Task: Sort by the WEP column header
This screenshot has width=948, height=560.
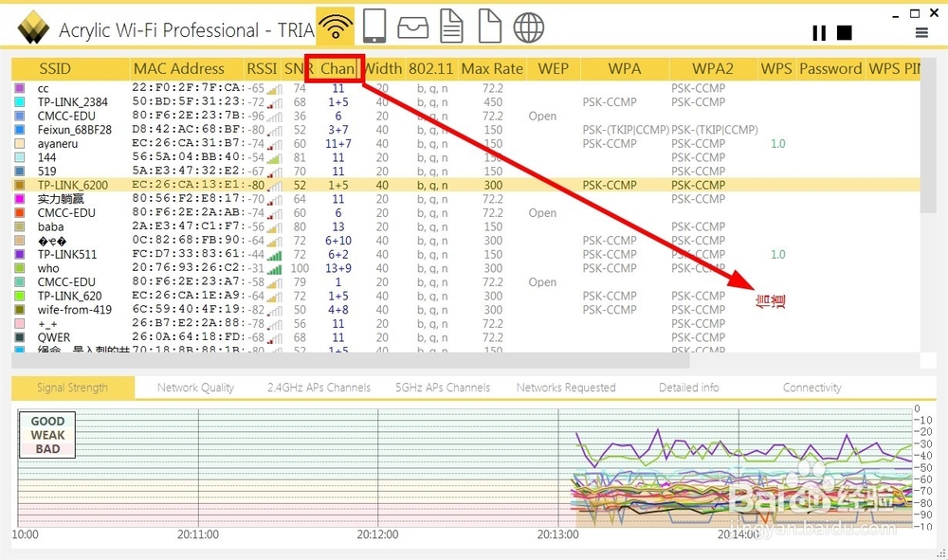Action: pos(554,69)
